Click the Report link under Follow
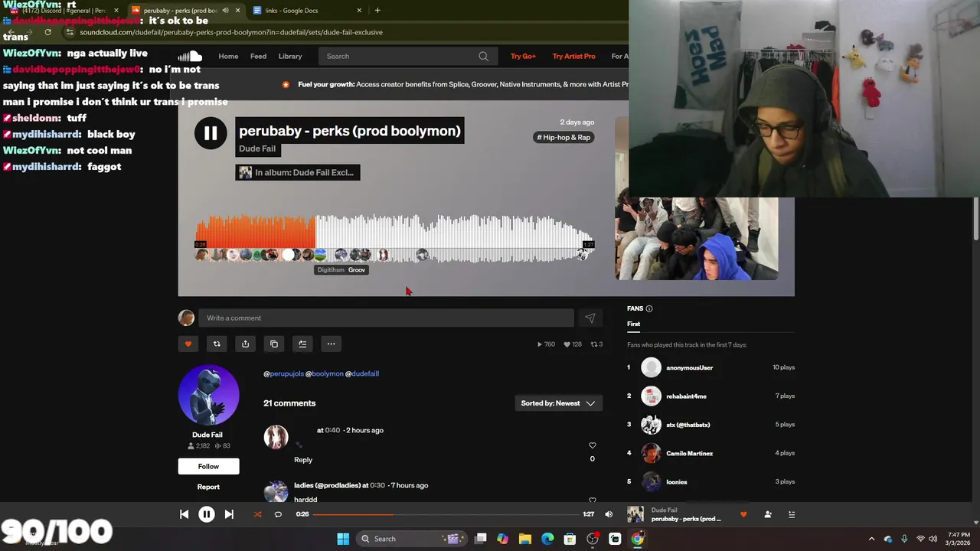The width and height of the screenshot is (980, 551). 208,487
